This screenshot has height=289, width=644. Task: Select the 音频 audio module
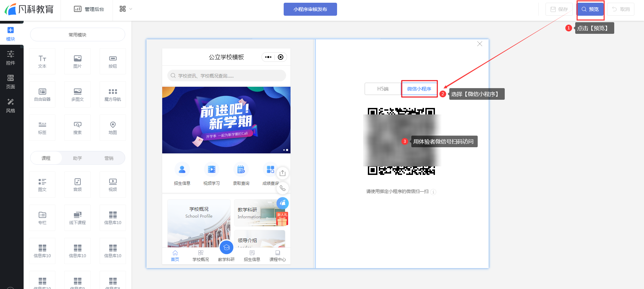(x=78, y=185)
